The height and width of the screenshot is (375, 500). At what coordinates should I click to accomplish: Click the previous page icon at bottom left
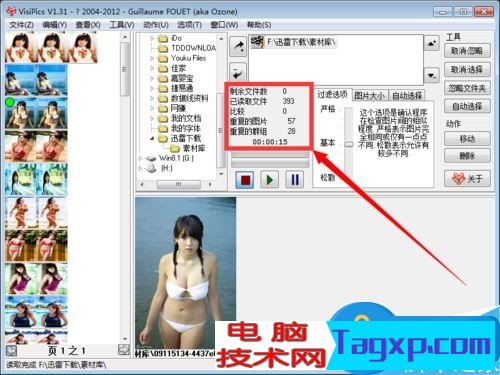[11, 351]
